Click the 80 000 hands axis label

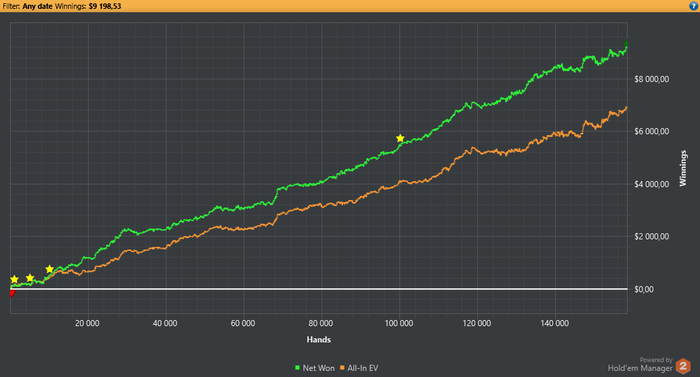pyautogui.click(x=321, y=323)
